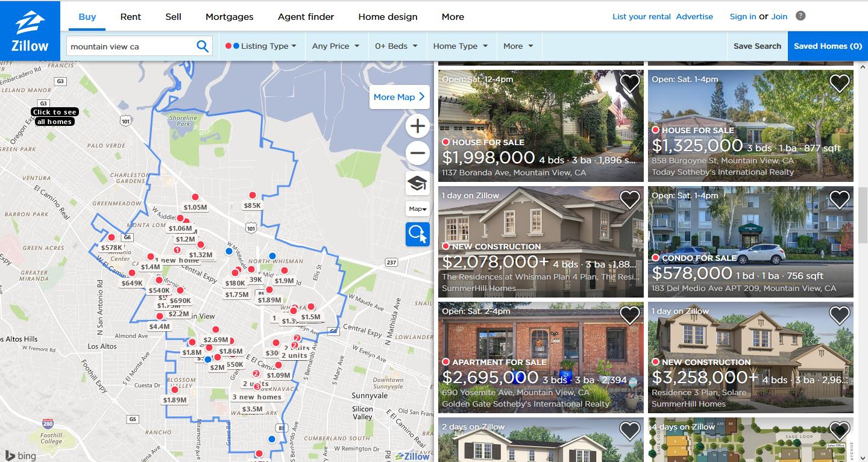Click the Zillow logo
868x462 pixels.
tap(30, 31)
